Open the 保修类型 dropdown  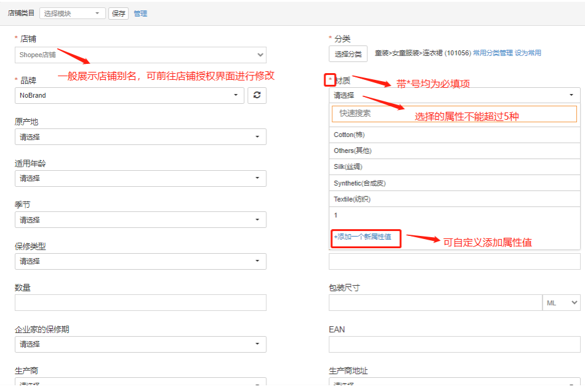click(x=140, y=261)
